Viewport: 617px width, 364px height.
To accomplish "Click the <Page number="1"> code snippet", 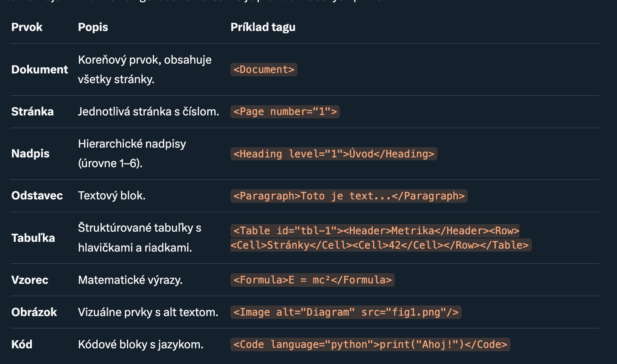I will pos(285,112).
